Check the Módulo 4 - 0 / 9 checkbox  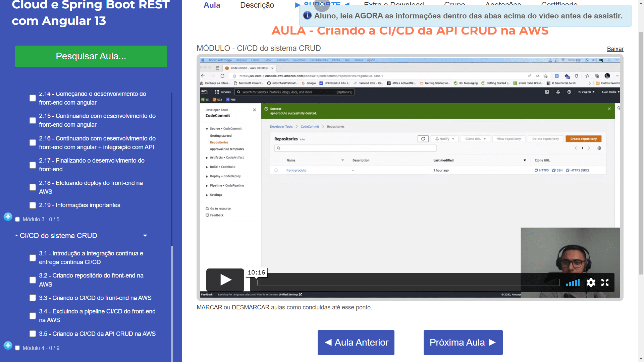pyautogui.click(x=17, y=348)
